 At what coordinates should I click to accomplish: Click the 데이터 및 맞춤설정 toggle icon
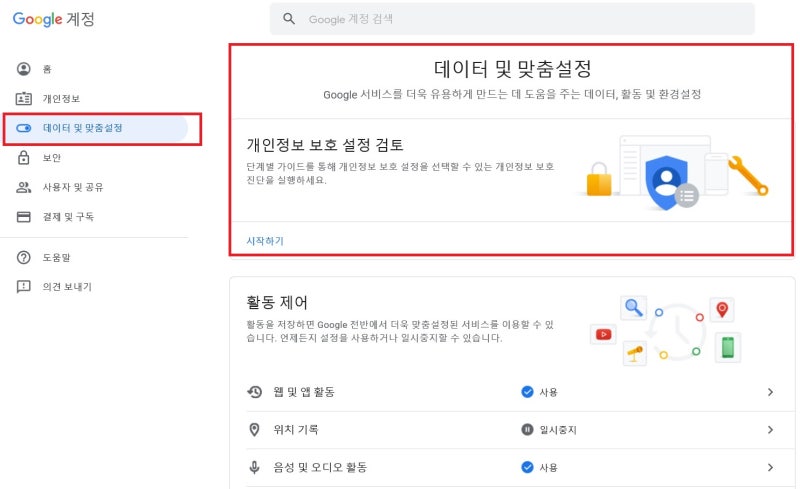(23, 128)
